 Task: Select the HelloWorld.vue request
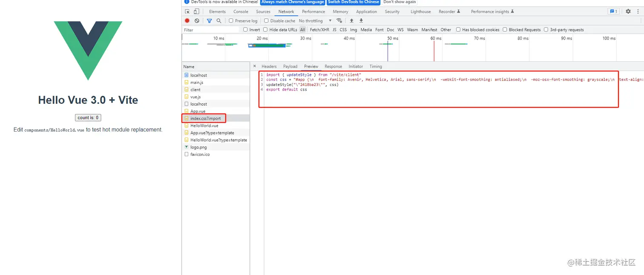pyautogui.click(x=216, y=125)
